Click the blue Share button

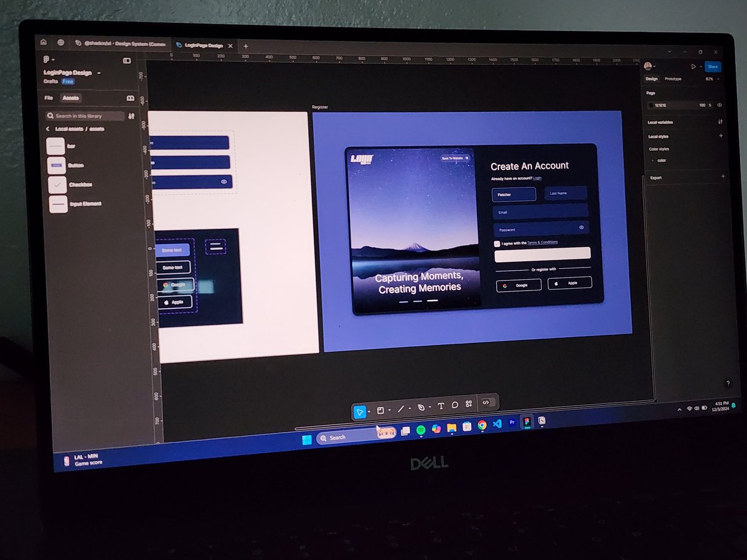(x=713, y=67)
